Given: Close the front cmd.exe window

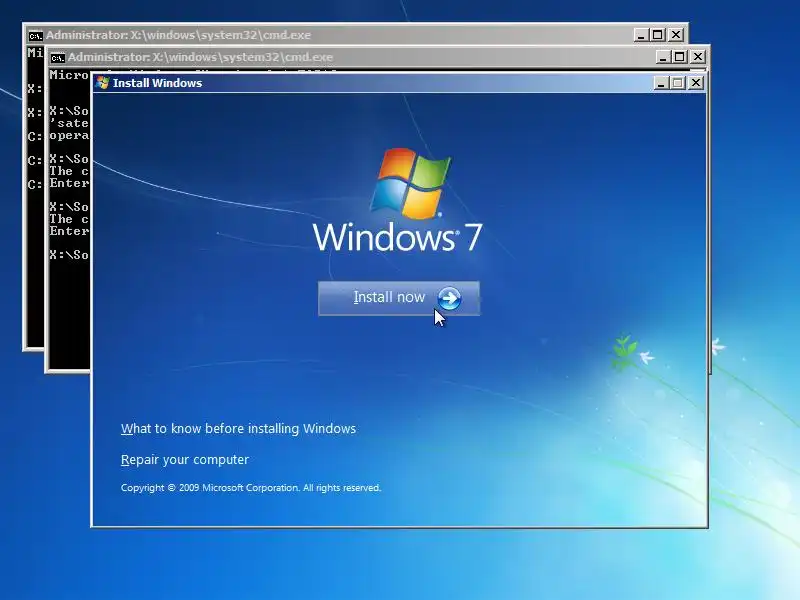Looking at the screenshot, I should pos(697,57).
